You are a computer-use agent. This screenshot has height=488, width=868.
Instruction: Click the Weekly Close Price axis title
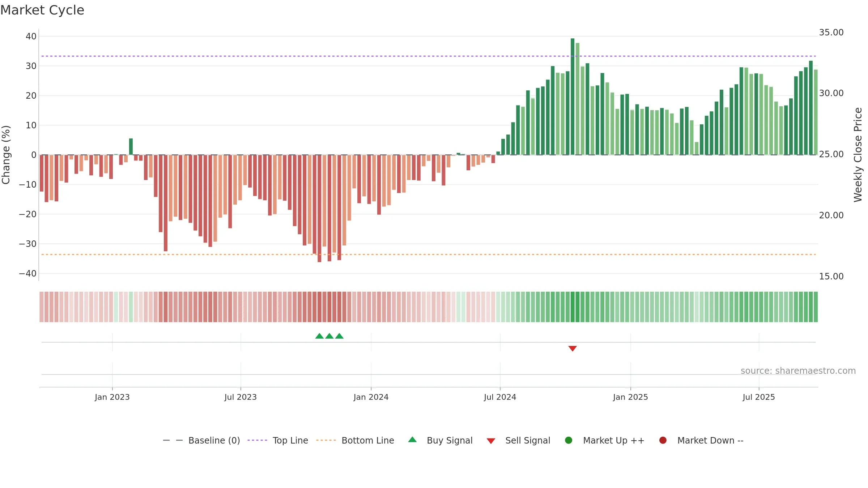click(858, 155)
